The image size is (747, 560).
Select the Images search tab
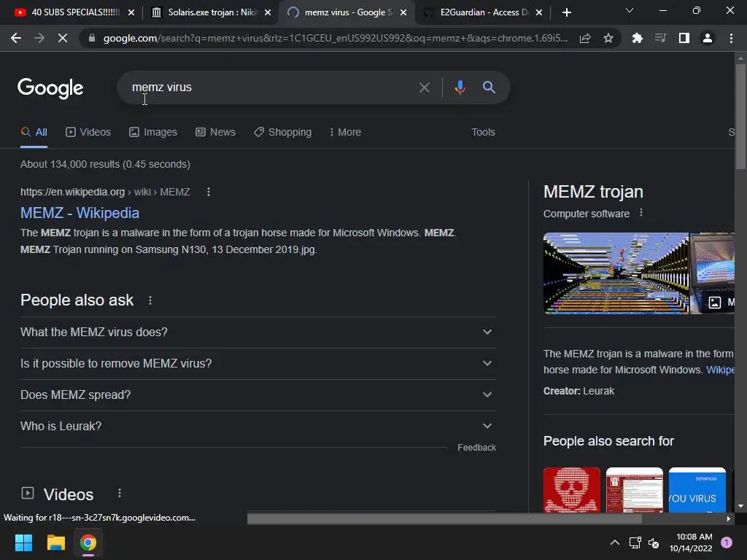pos(153,132)
